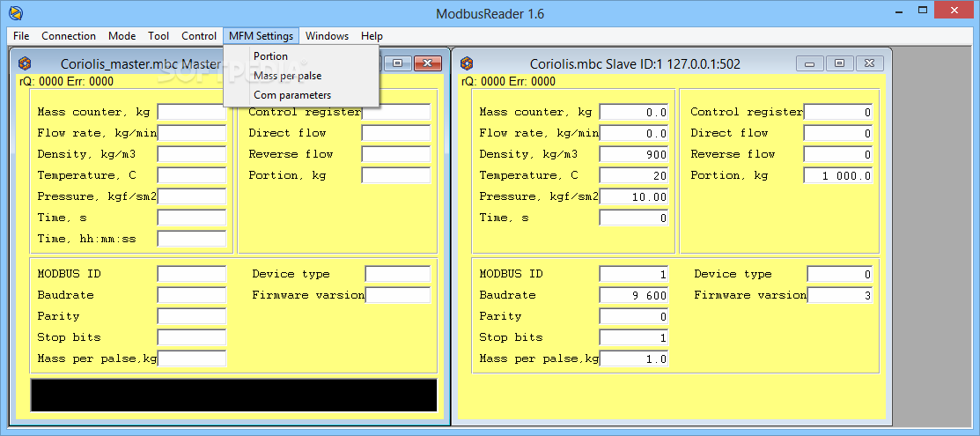980x436 pixels.
Task: Click MODBUS ID field in Master window
Action: [192, 274]
